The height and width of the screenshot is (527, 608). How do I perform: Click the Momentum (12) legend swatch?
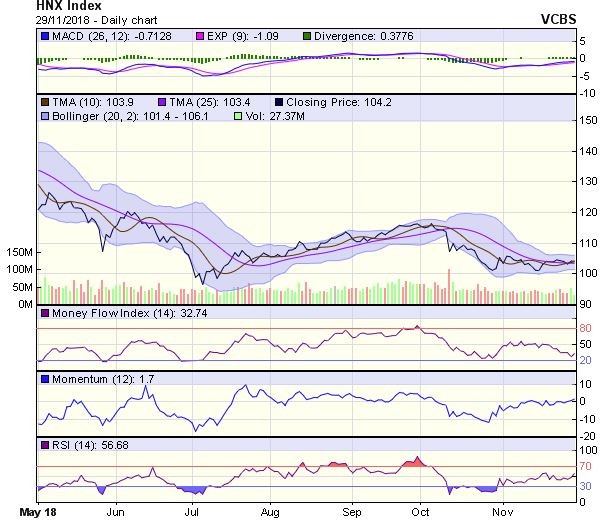(45, 379)
